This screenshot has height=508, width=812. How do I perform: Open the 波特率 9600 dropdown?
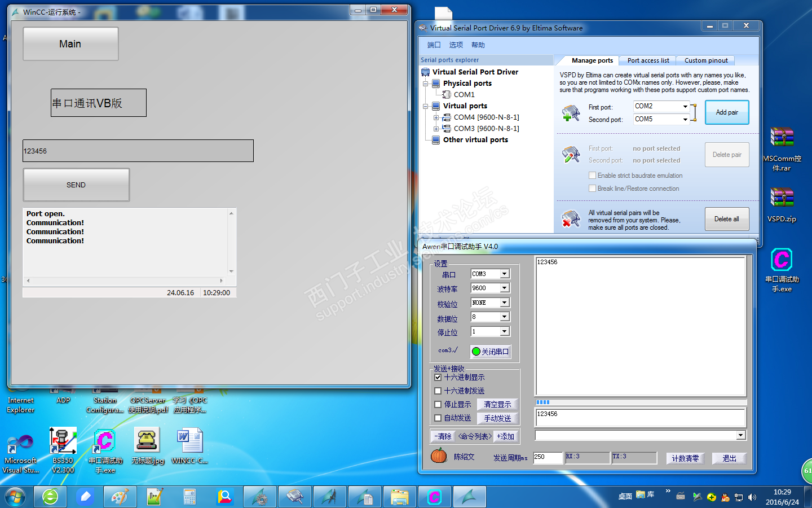505,288
